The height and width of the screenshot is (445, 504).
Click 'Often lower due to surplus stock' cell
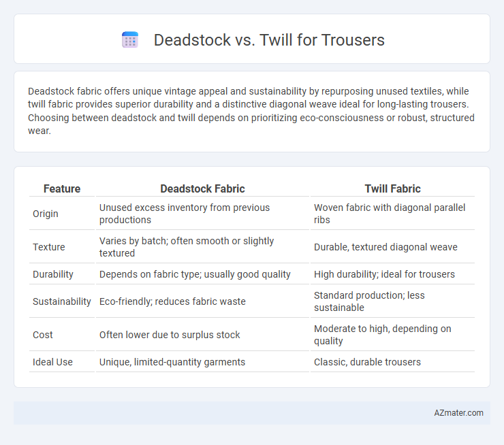tap(202, 335)
